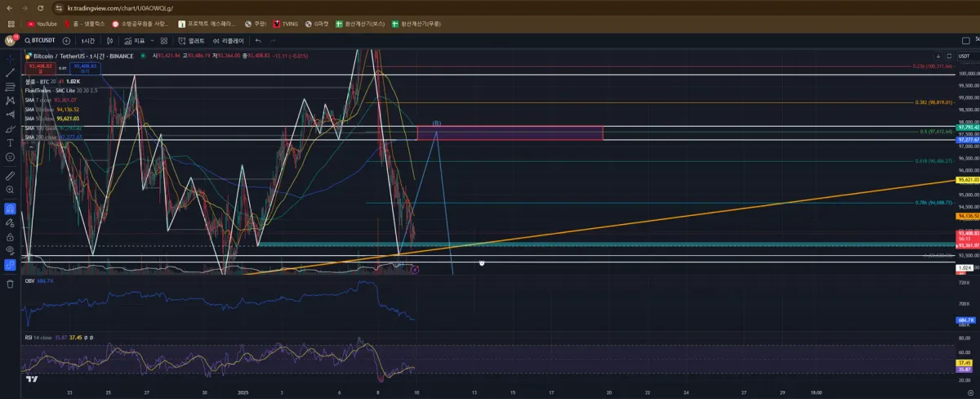Select the OBV indicator legend
The height and width of the screenshot is (399, 980).
(40, 280)
